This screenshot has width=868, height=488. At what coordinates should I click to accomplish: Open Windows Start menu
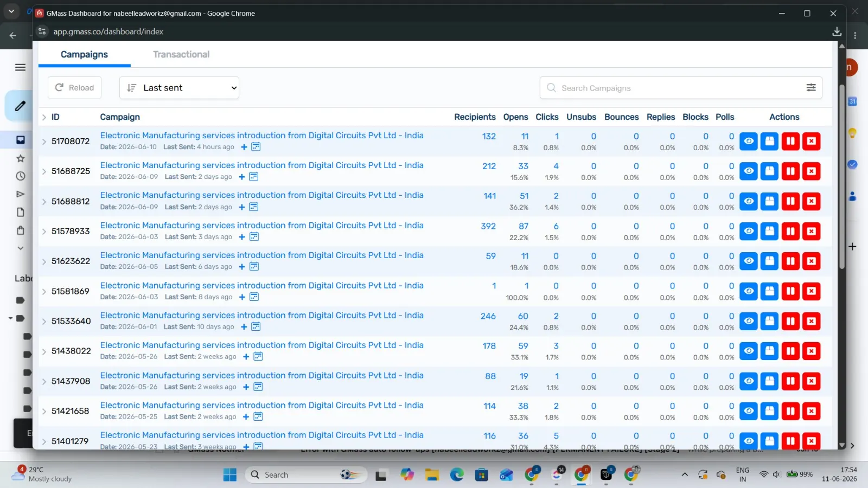coord(230,475)
